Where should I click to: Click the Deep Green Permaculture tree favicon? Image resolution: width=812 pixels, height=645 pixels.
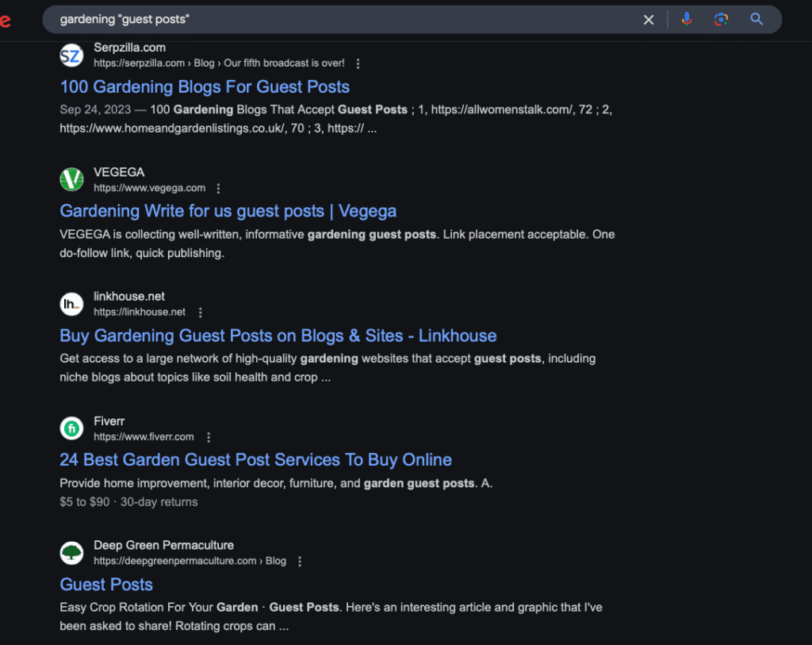pos(71,553)
